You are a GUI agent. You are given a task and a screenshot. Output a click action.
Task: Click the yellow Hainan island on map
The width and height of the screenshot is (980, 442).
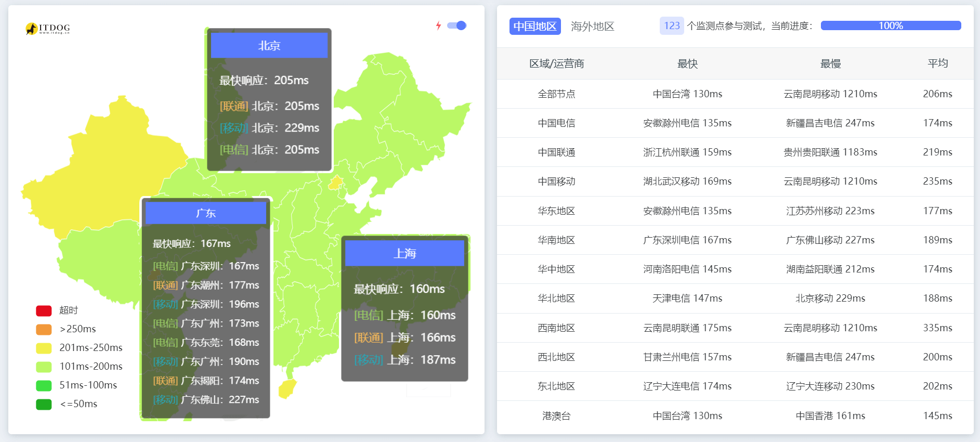pos(287,388)
